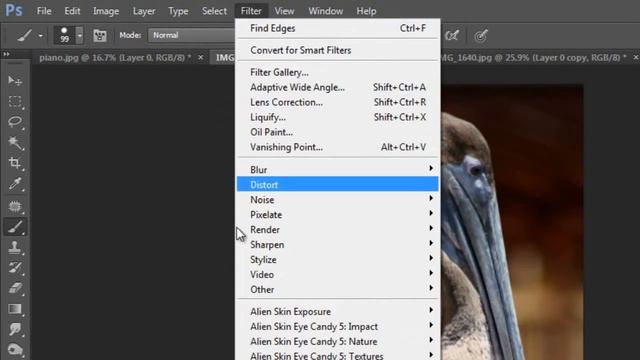Click the pelican image on canvas
The width and height of the screenshot is (640, 360).
coord(512,222)
